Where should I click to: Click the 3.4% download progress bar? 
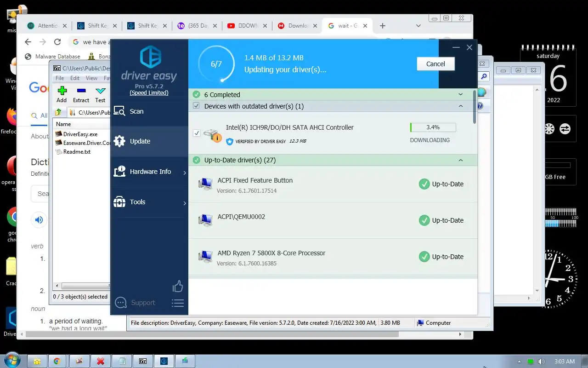433,127
